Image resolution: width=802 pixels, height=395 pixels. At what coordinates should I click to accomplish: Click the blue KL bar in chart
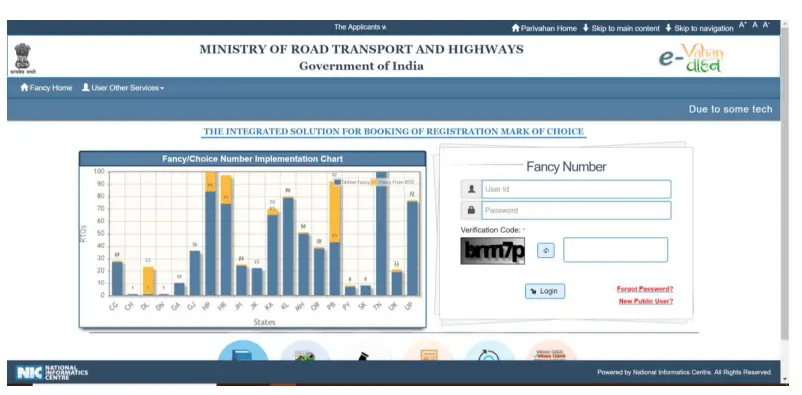pos(288,247)
